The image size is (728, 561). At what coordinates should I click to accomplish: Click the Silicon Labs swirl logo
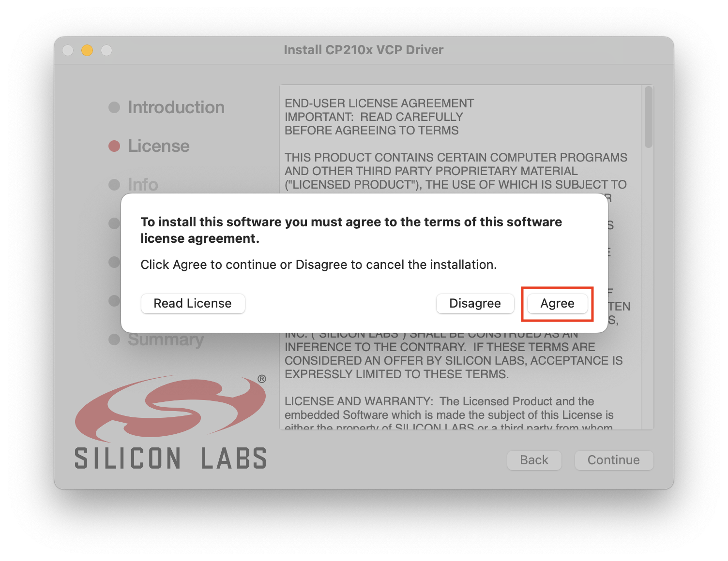tap(170, 408)
